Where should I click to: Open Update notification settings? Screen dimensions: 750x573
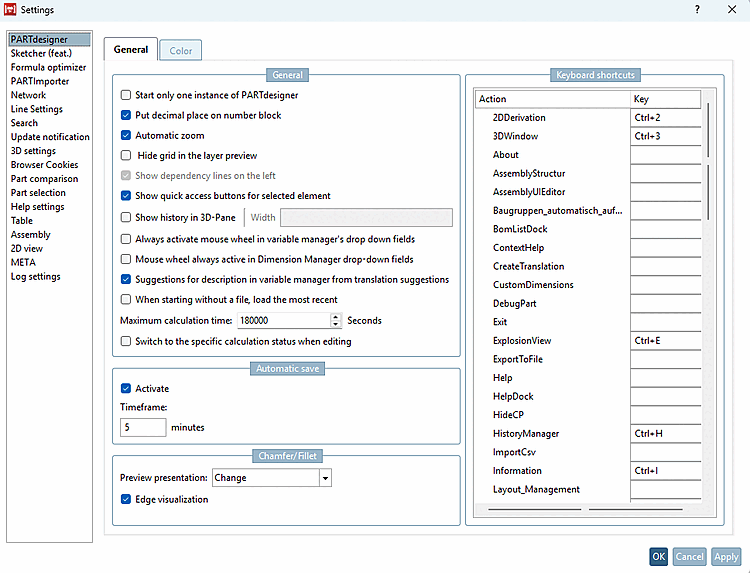(50, 137)
